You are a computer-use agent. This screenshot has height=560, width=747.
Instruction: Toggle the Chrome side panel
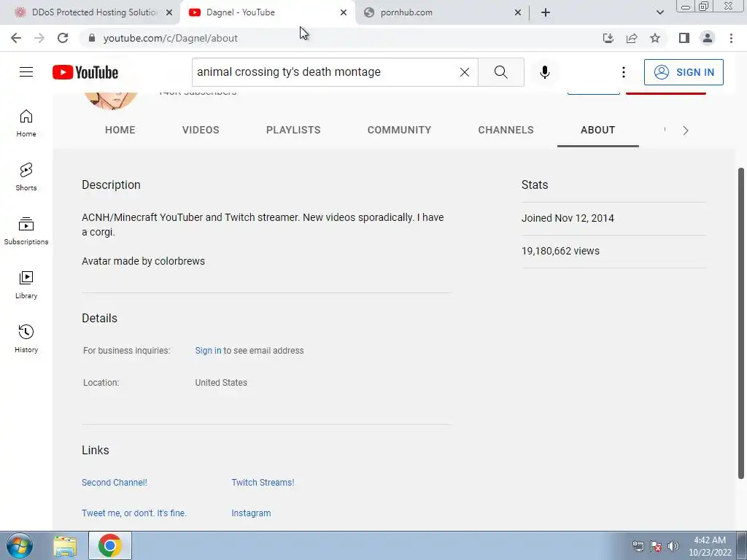(684, 38)
